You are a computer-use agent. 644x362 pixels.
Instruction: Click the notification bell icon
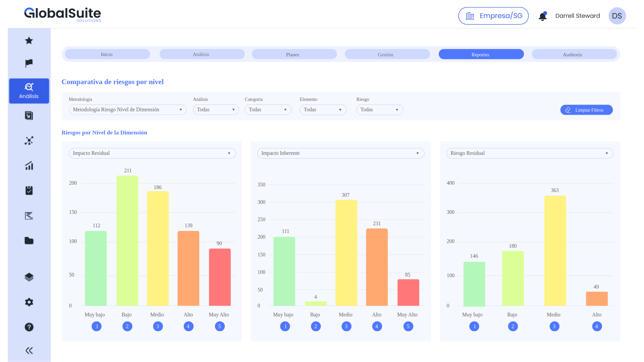[542, 16]
